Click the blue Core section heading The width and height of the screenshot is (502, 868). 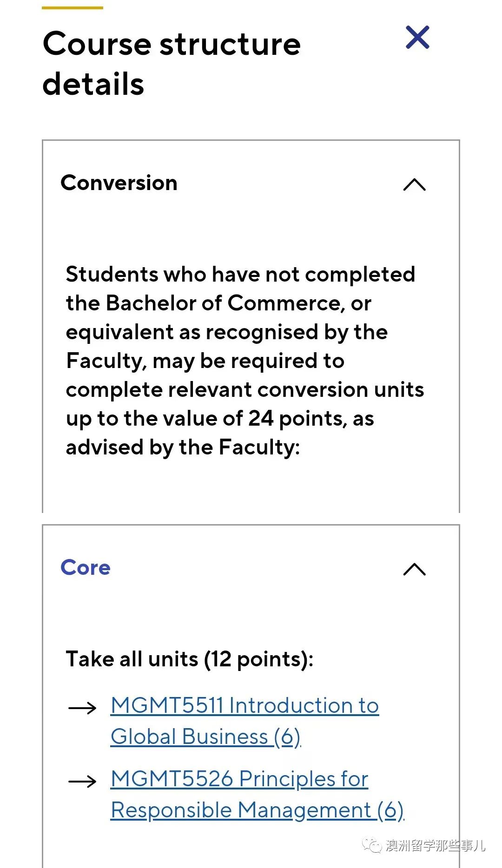86,567
